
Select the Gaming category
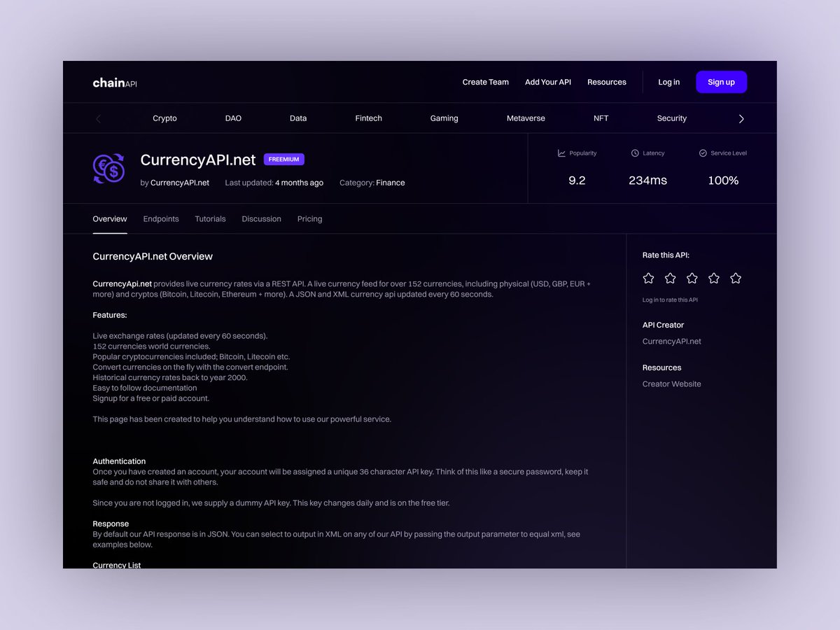tap(444, 119)
